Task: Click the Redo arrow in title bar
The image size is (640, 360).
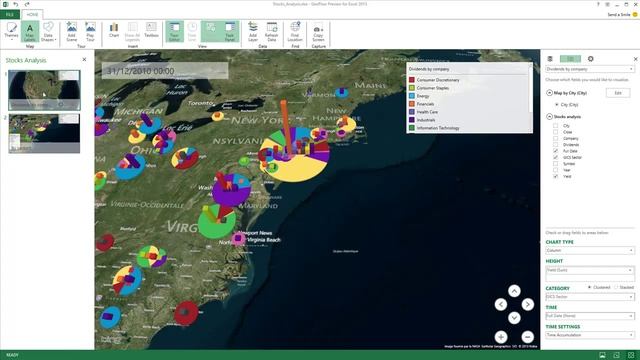Action: (x=27, y=4)
